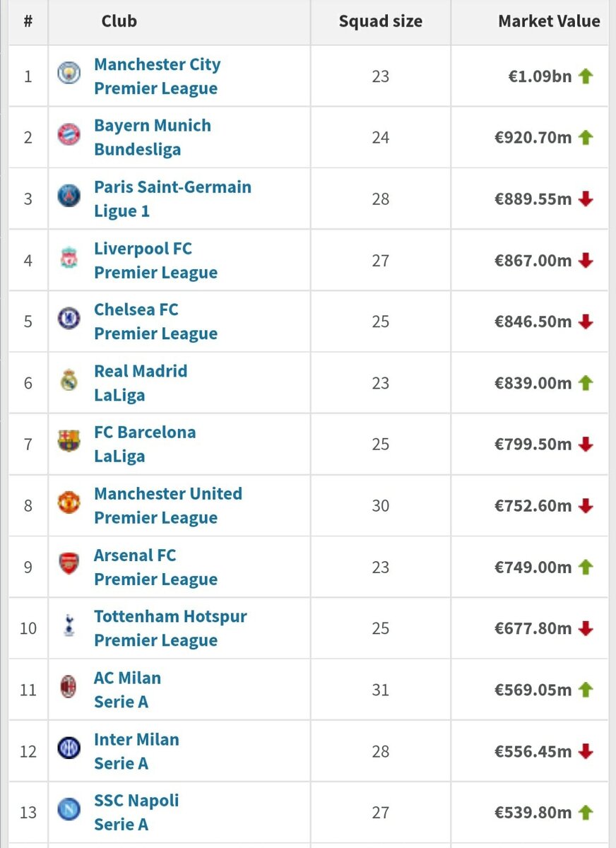Click the Inter Milan crest icon
The height and width of the screenshot is (848, 616).
[x=69, y=748]
